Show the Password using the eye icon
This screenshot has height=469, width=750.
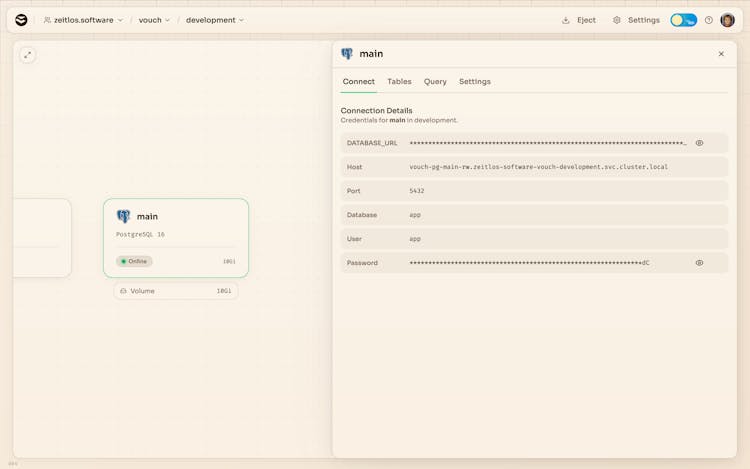tap(699, 263)
